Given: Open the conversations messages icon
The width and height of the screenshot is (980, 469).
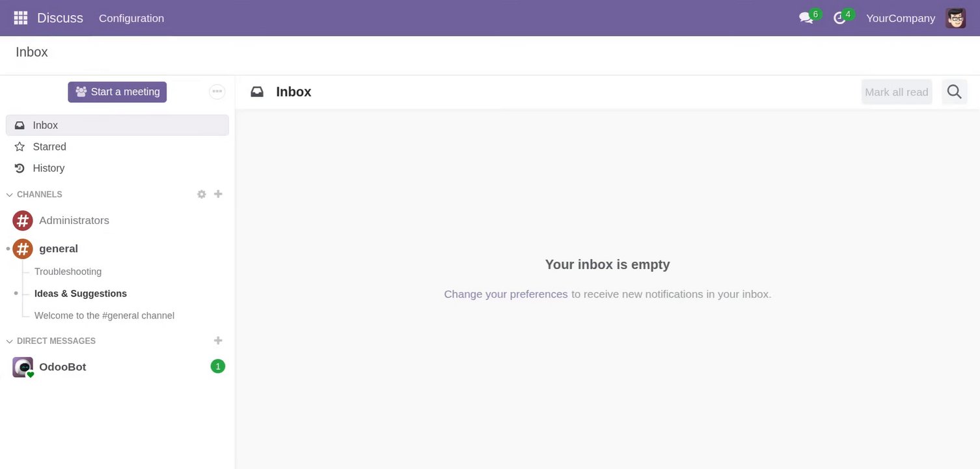Looking at the screenshot, I should pos(806,18).
